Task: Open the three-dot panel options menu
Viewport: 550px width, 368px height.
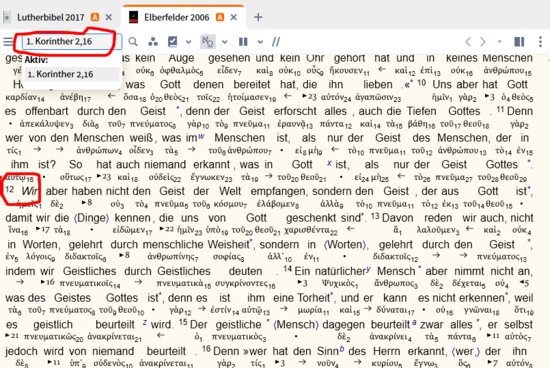Action: [540, 42]
